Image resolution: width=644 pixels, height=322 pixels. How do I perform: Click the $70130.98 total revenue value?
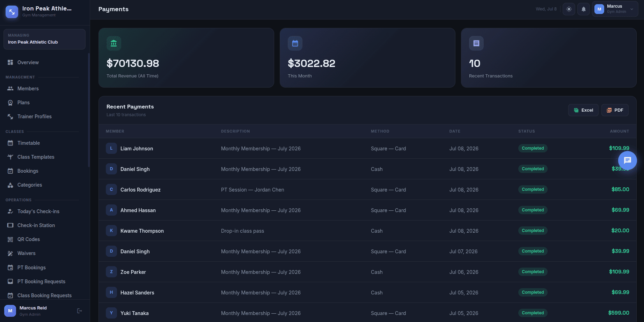pyautogui.click(x=133, y=63)
